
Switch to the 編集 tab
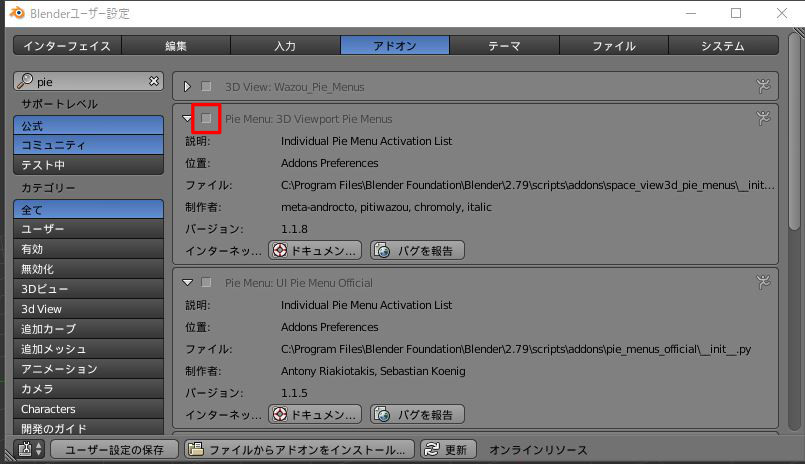point(176,46)
